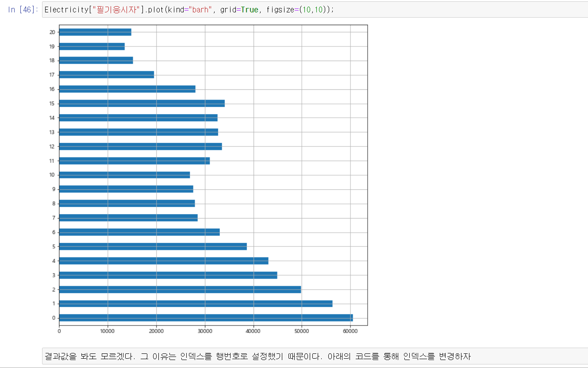Click the bar for index 17

(107, 75)
